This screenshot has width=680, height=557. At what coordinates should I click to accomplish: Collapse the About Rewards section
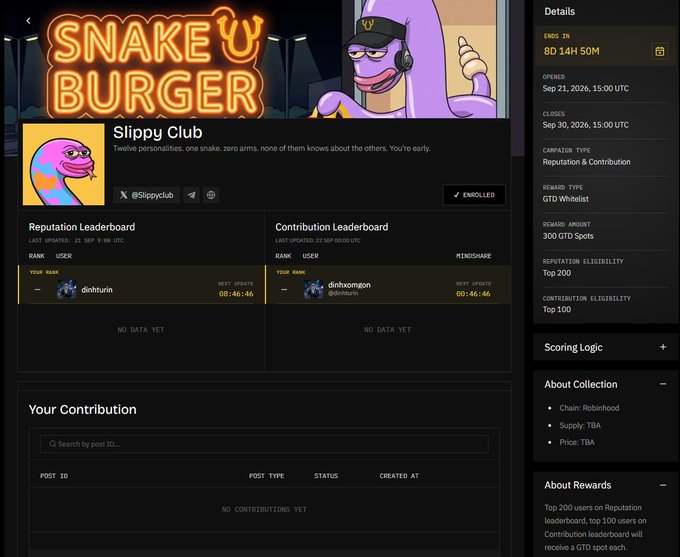[663, 485]
